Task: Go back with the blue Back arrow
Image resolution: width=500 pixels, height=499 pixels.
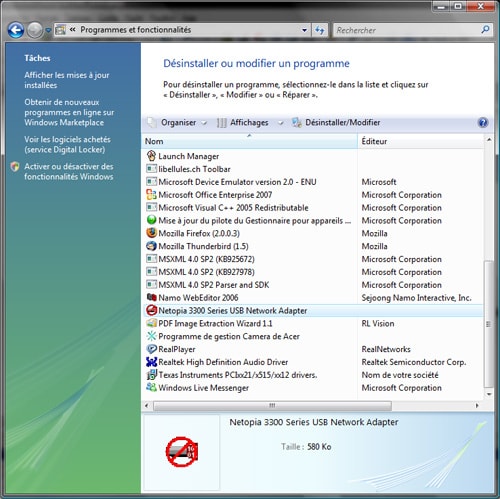Action: click(16, 30)
